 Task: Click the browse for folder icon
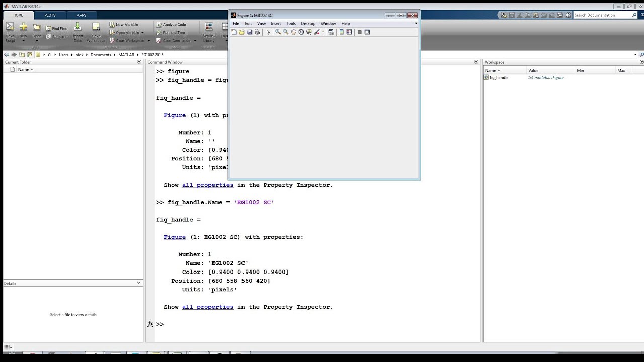click(30, 55)
